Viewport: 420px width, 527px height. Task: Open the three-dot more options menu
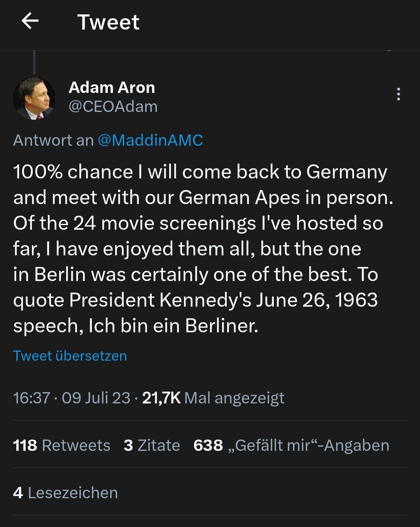(398, 94)
